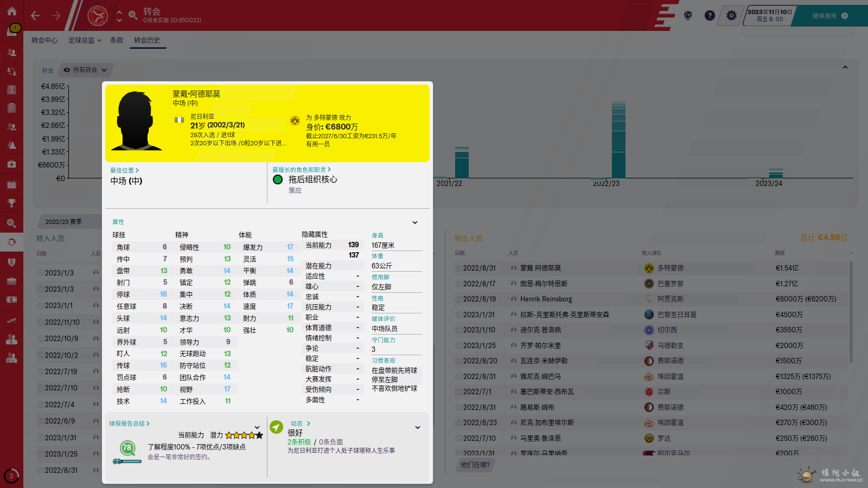Open the home screen icon
The height and width of the screenshot is (488, 868).
tap(11, 11)
